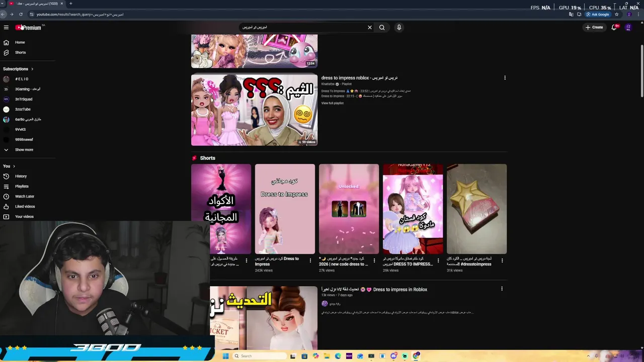Viewport: 644px width, 362px height.
Task: Open the 12:04 video thumbnail
Action: 254,51
